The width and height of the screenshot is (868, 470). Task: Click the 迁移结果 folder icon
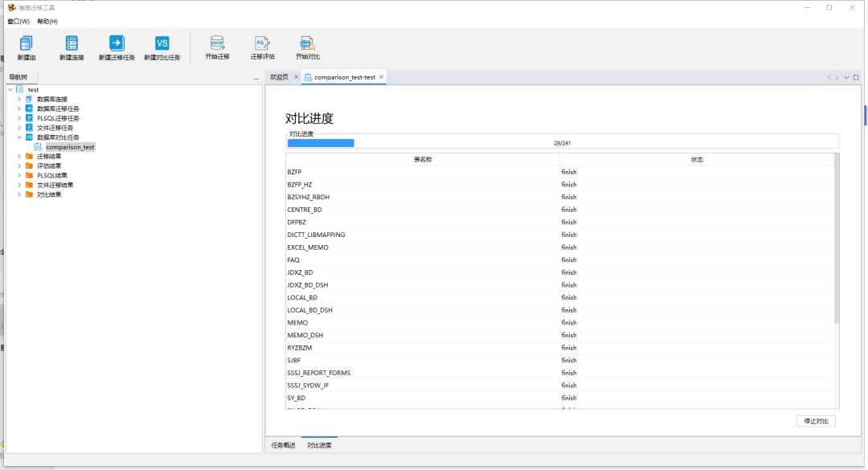tap(29, 156)
